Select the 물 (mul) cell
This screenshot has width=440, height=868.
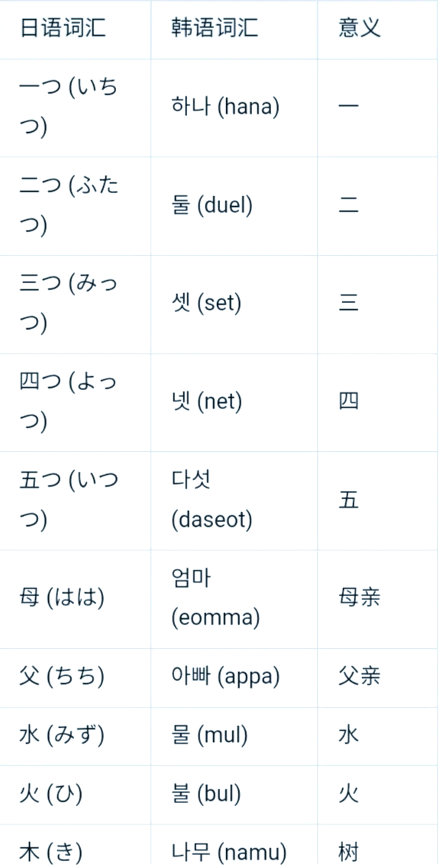click(234, 736)
